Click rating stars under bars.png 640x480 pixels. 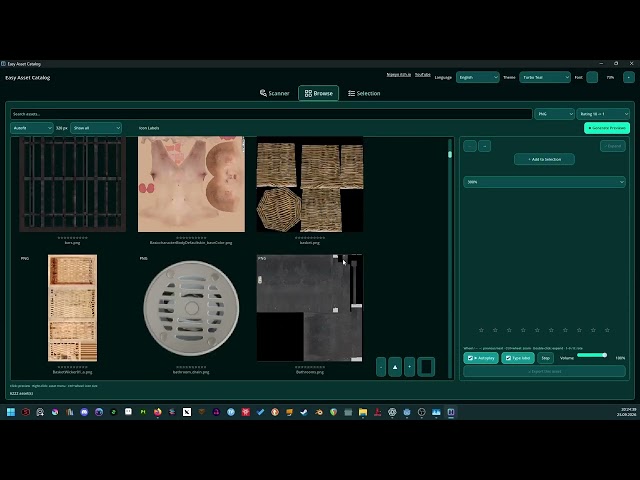tap(72, 238)
